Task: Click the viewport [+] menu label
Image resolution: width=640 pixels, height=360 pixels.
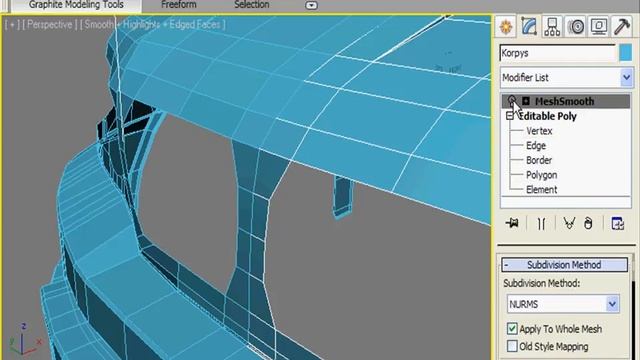Action: (x=12, y=24)
